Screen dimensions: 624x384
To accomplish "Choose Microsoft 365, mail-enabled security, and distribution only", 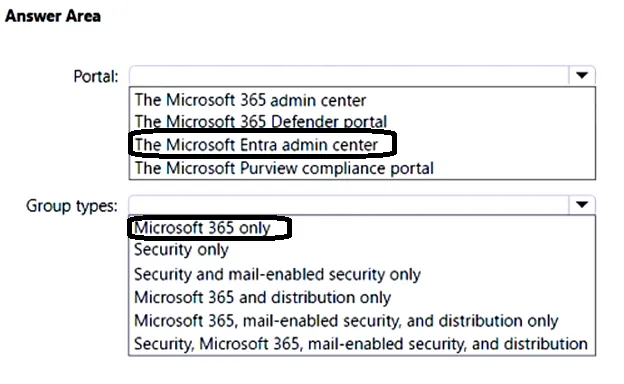I will 346,321.
